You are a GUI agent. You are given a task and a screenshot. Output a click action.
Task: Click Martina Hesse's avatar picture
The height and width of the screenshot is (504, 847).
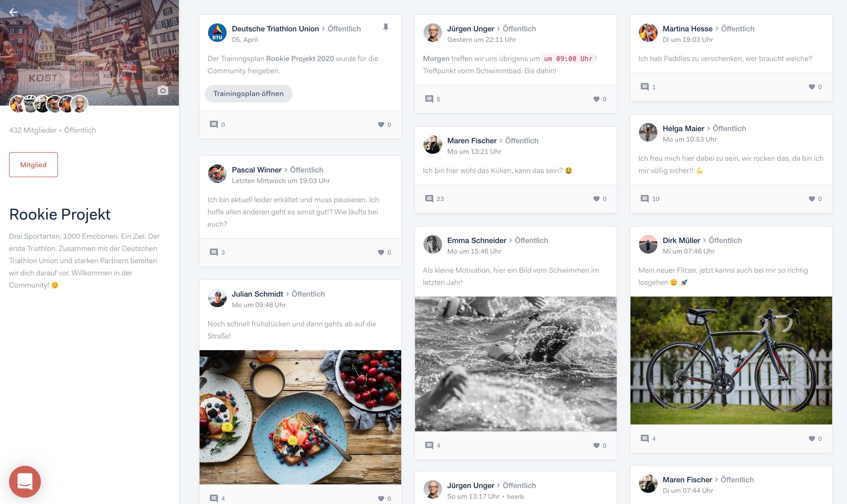(x=648, y=33)
